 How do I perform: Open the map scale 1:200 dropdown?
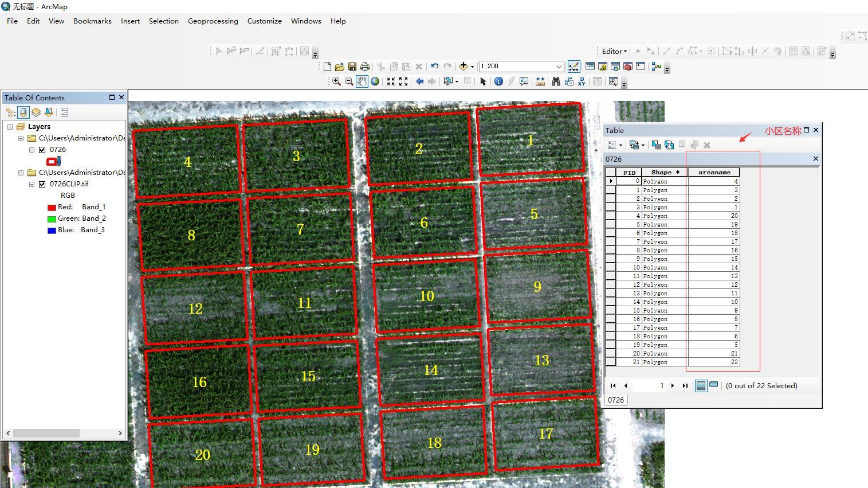pos(559,67)
